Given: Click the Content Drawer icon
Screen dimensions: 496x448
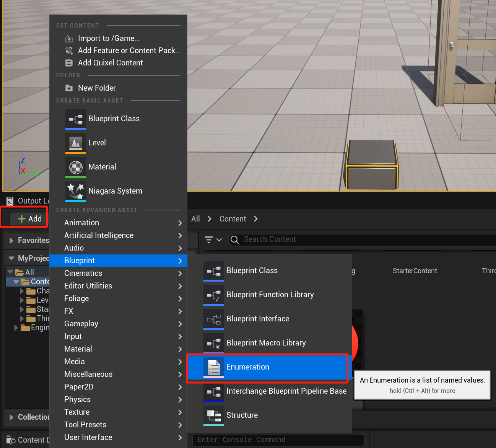Looking at the screenshot, I should click(11, 440).
